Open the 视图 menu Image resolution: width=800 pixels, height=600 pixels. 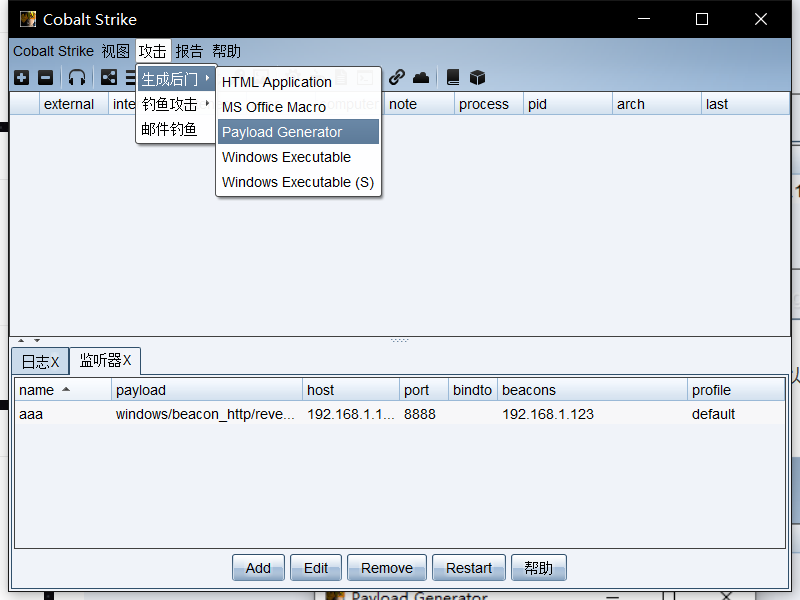(115, 51)
